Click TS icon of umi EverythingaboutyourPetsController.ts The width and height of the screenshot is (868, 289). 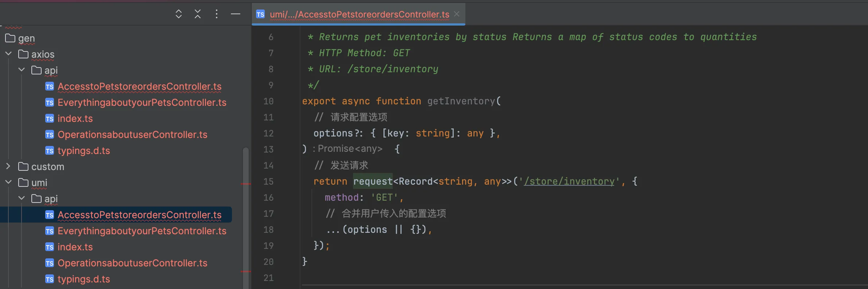[50, 231]
